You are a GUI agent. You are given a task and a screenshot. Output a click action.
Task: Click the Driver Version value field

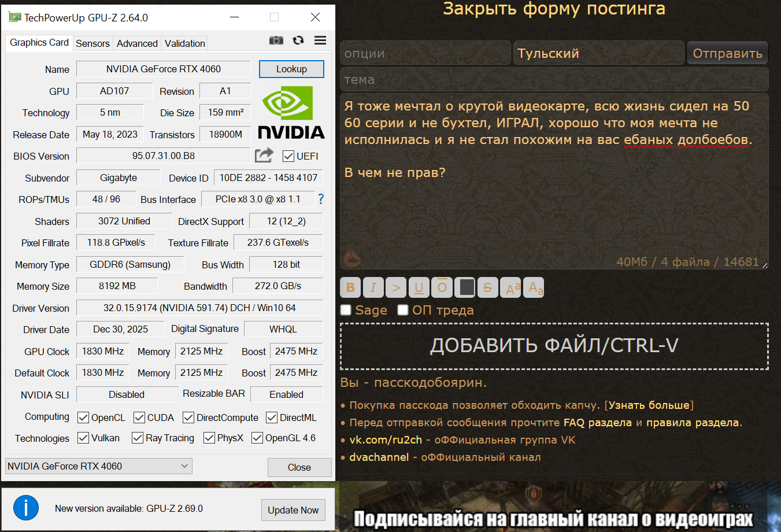(x=199, y=308)
